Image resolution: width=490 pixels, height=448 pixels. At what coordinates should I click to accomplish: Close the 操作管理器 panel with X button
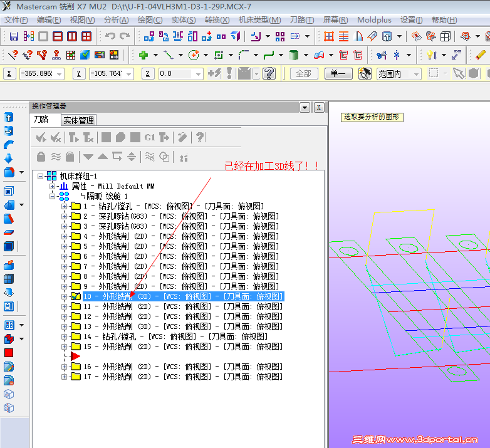click(319, 108)
